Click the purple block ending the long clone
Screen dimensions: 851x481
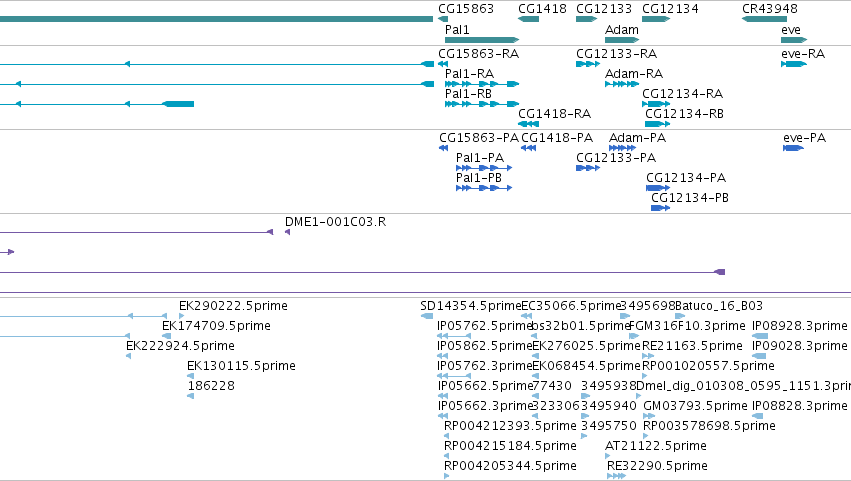(x=720, y=272)
